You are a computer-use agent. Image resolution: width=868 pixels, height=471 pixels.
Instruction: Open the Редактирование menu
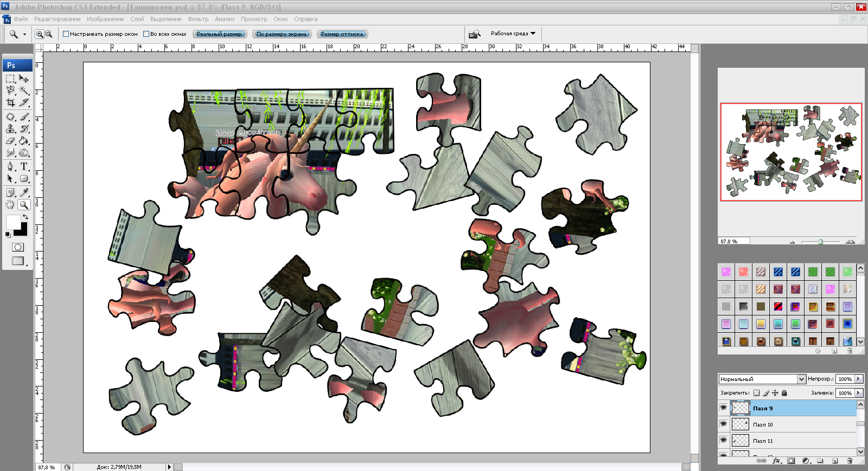(58, 19)
